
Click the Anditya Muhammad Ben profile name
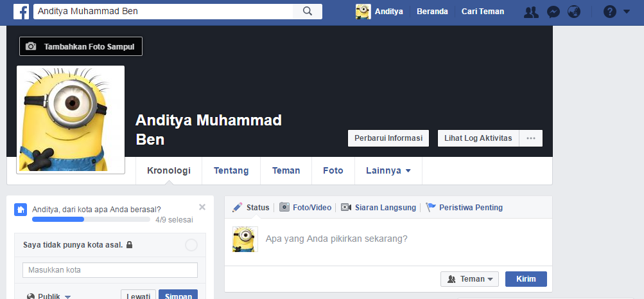pos(209,129)
